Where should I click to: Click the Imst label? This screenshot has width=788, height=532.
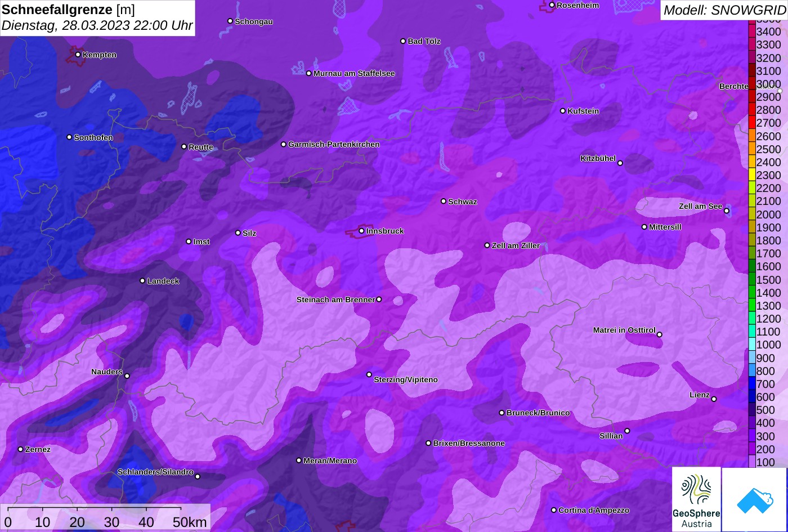(202, 242)
